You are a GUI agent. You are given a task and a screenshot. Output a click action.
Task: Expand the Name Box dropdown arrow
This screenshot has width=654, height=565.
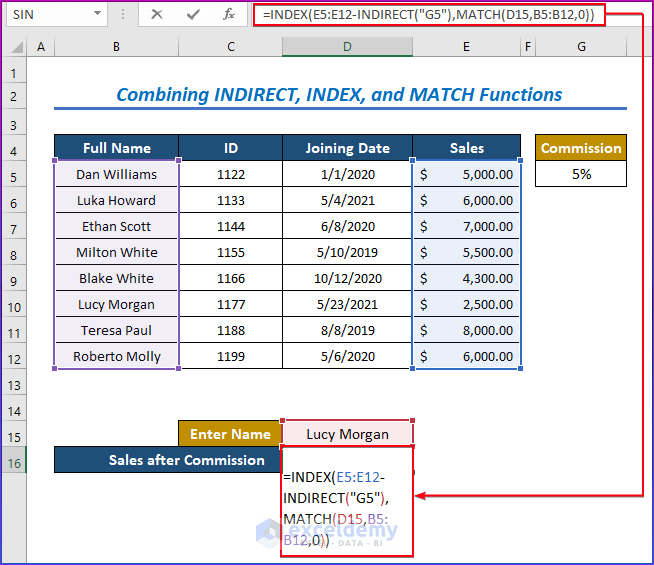click(97, 14)
